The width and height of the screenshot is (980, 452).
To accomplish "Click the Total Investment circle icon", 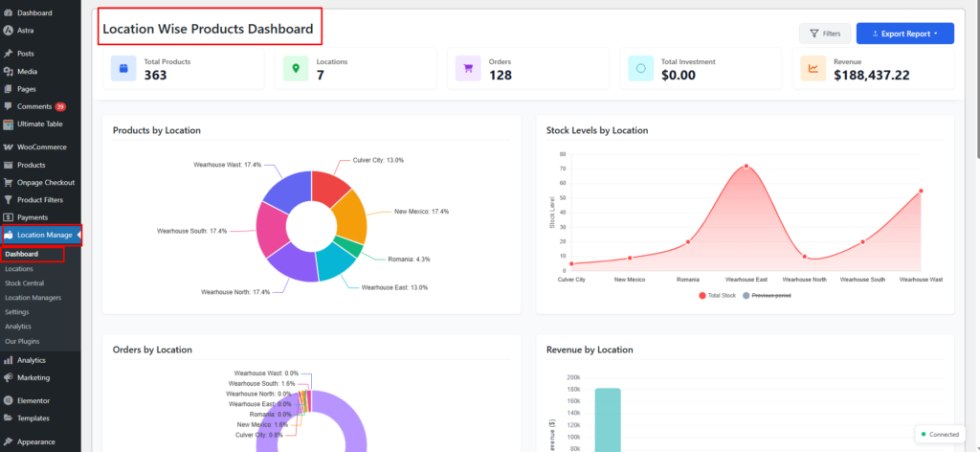I will 640,68.
